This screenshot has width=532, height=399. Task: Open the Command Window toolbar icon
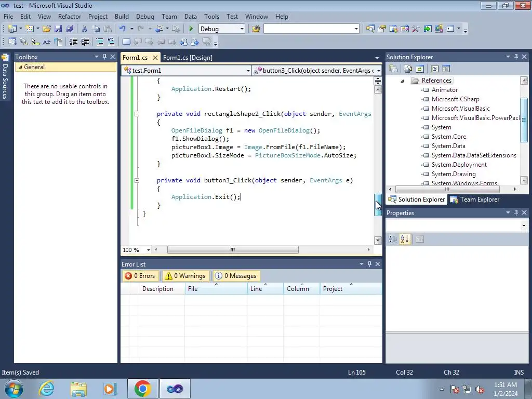(x=450, y=29)
